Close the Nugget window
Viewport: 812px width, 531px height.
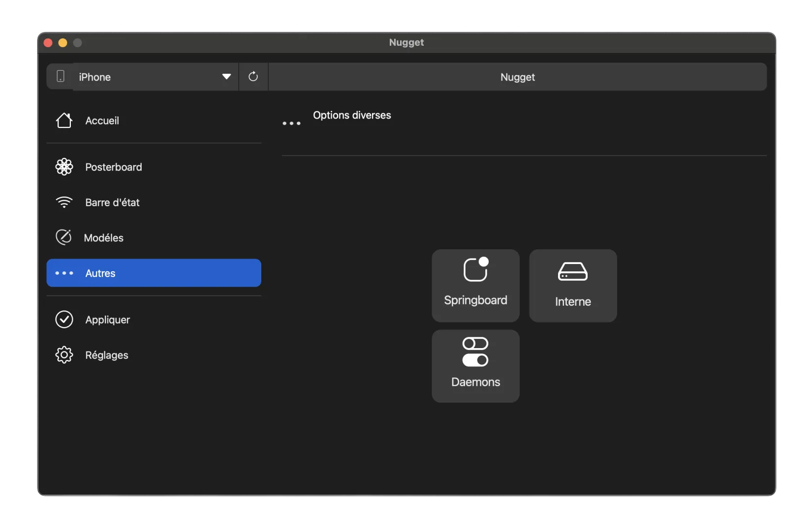point(48,43)
